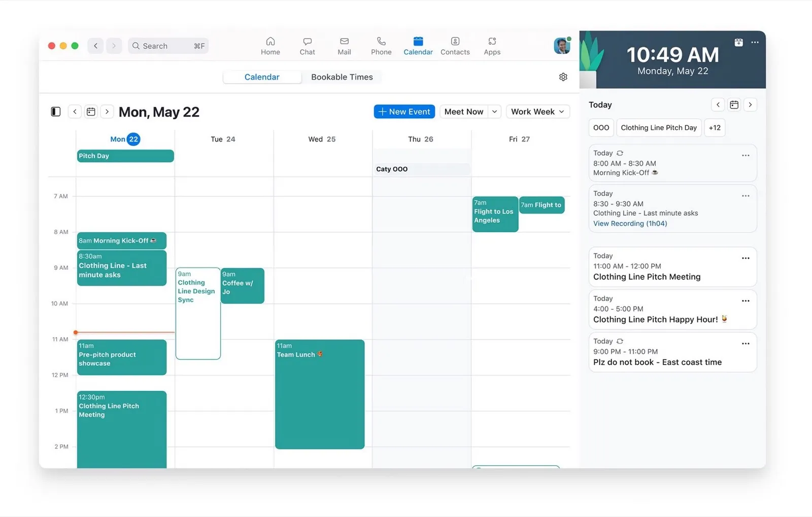Open Contacts
Image resolution: width=812 pixels, height=517 pixels.
(455, 46)
